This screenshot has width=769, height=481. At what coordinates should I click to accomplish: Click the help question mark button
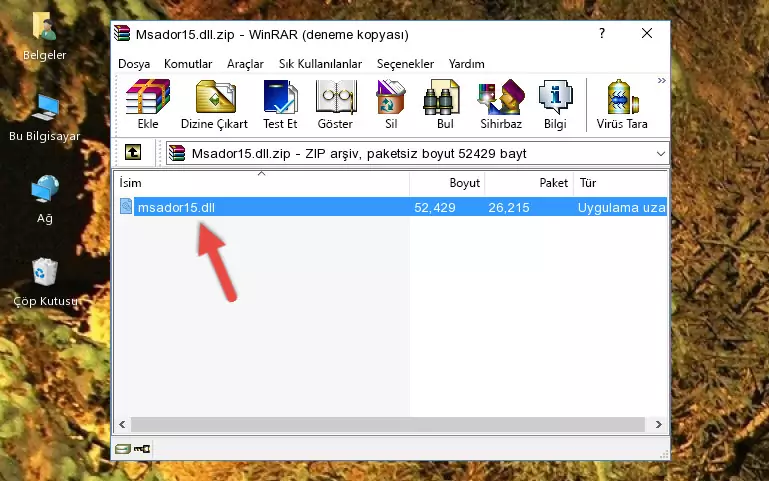pyautogui.click(x=602, y=33)
